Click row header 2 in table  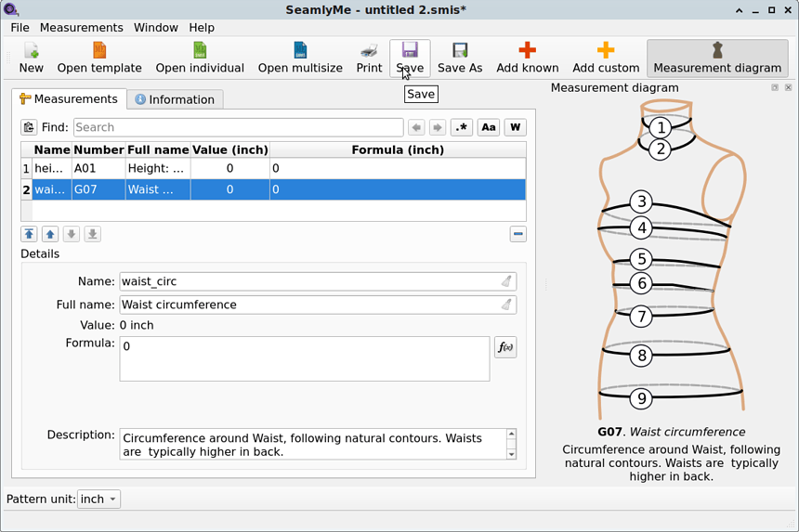tap(27, 189)
